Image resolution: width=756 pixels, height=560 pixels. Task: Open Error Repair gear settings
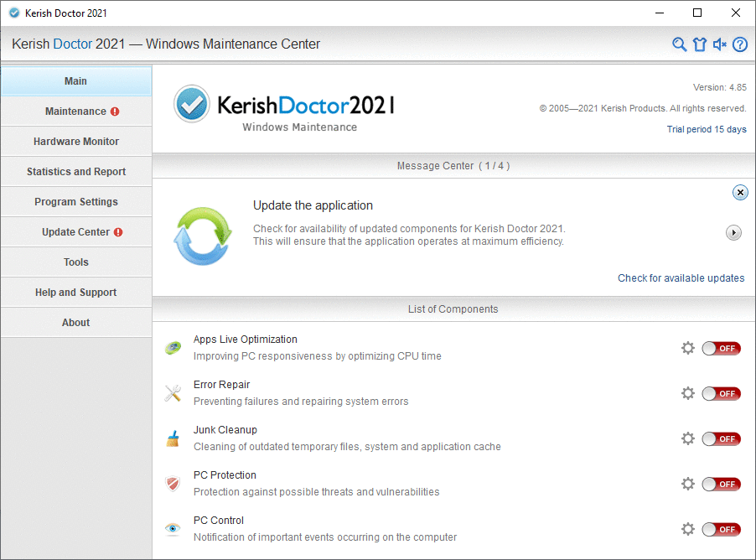pyautogui.click(x=688, y=393)
